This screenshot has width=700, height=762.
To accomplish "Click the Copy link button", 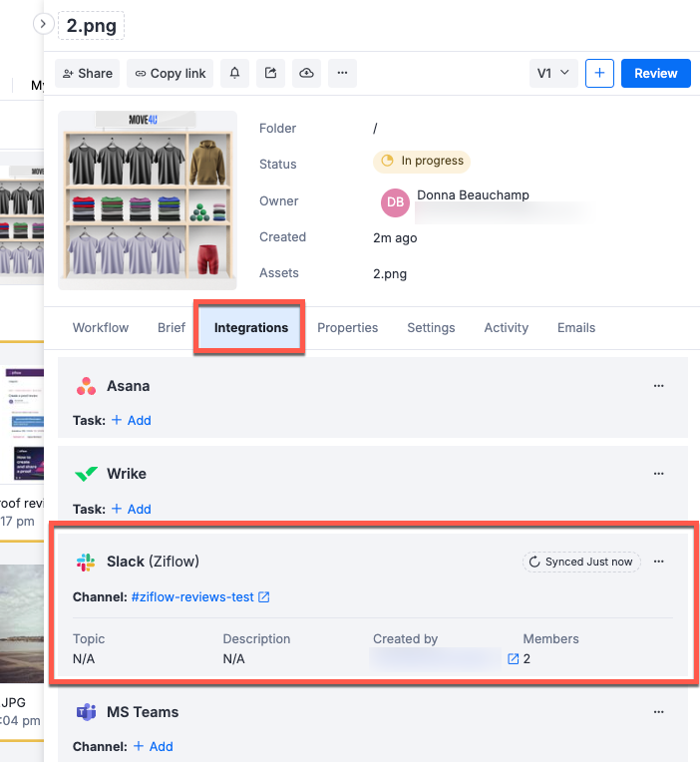I will [171, 73].
